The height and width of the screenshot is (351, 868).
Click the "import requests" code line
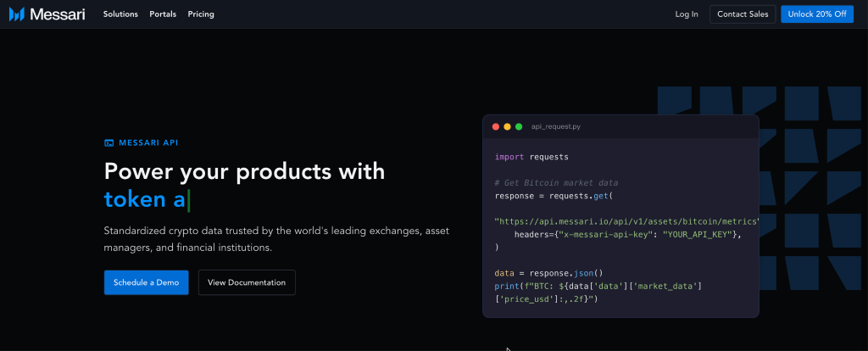tap(531, 157)
